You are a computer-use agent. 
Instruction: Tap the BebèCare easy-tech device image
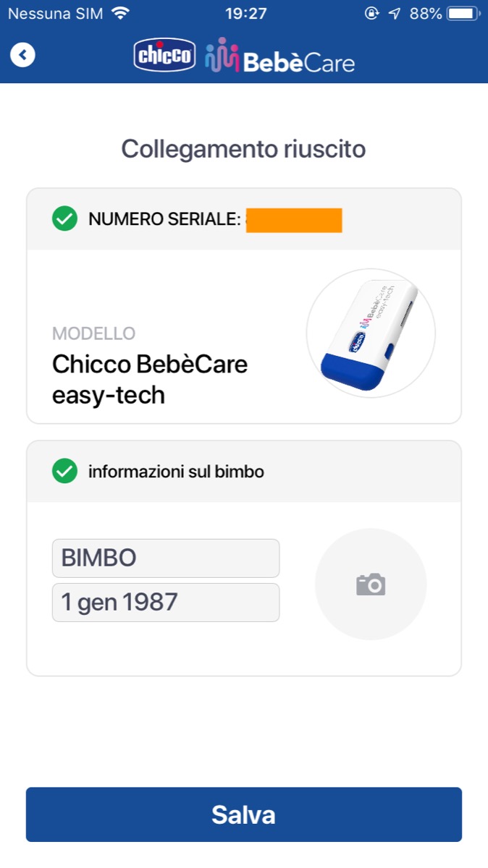(x=371, y=333)
